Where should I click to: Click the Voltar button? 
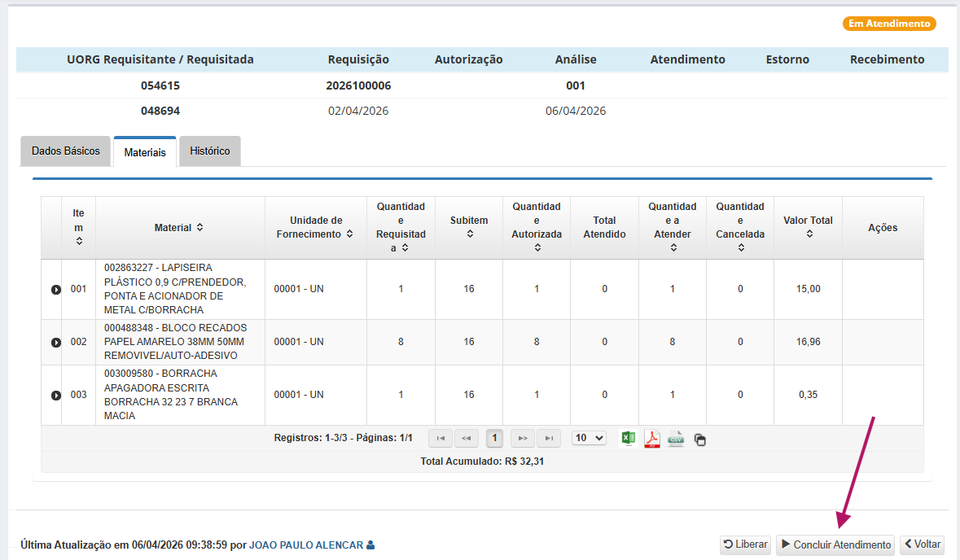[x=922, y=545]
